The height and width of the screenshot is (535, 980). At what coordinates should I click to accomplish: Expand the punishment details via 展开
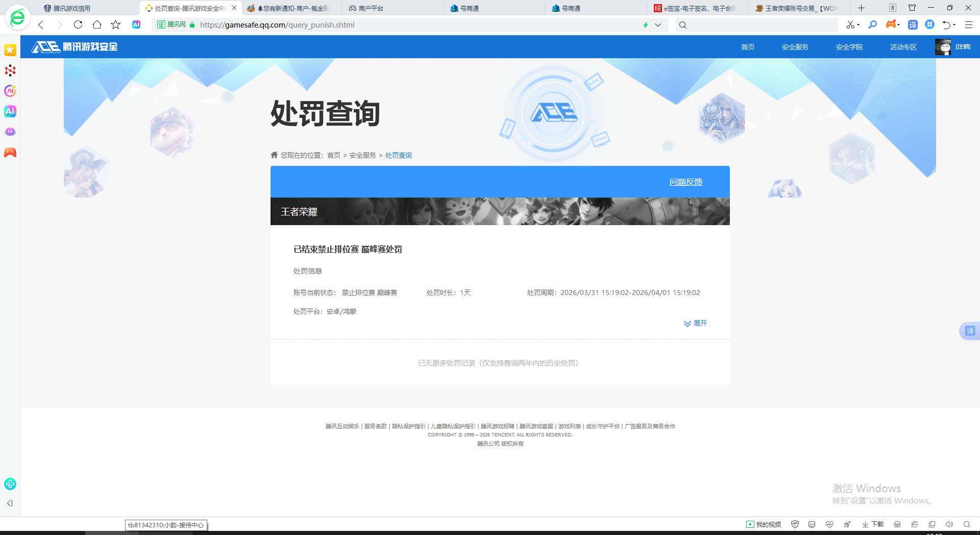[x=695, y=323]
